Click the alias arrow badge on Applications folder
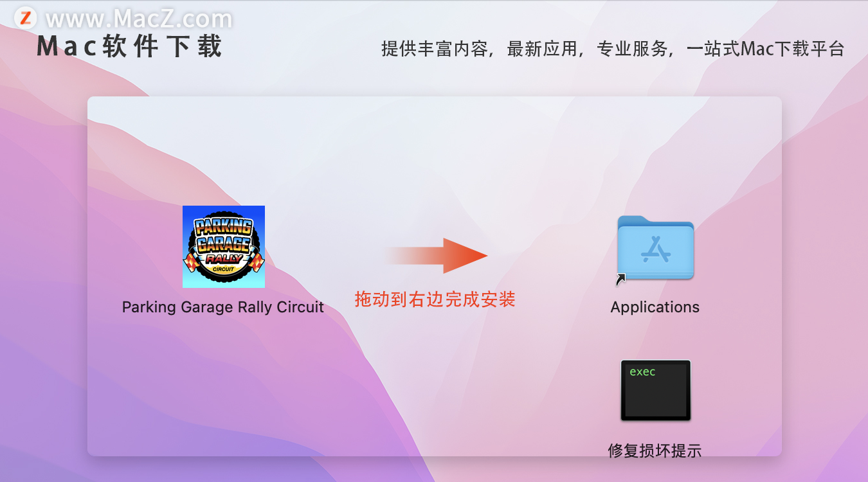This screenshot has width=868, height=482. click(x=621, y=279)
